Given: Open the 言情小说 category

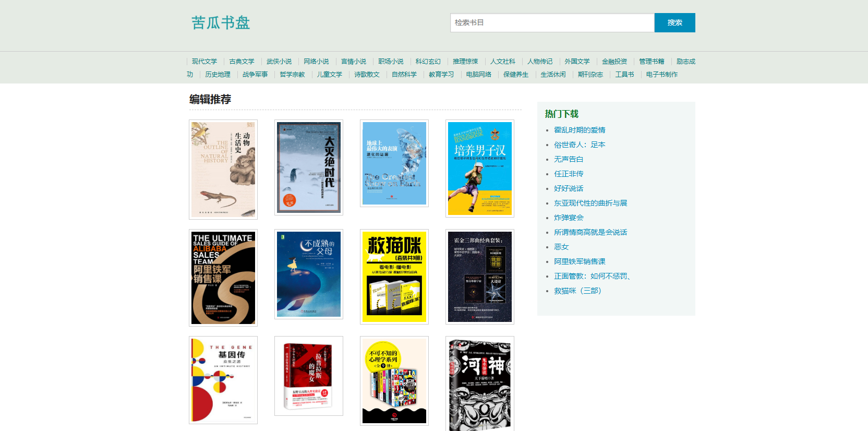Looking at the screenshot, I should point(354,62).
